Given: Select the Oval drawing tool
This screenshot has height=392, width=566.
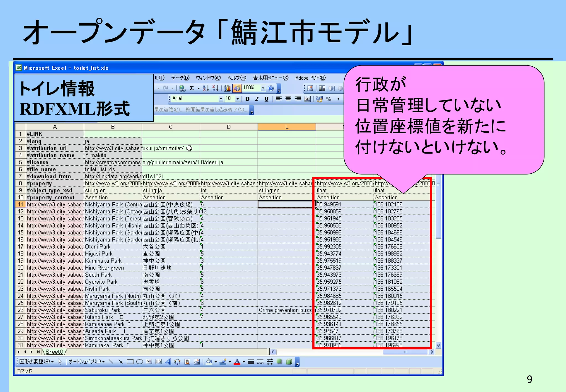Looking at the screenshot, I should (x=140, y=362).
